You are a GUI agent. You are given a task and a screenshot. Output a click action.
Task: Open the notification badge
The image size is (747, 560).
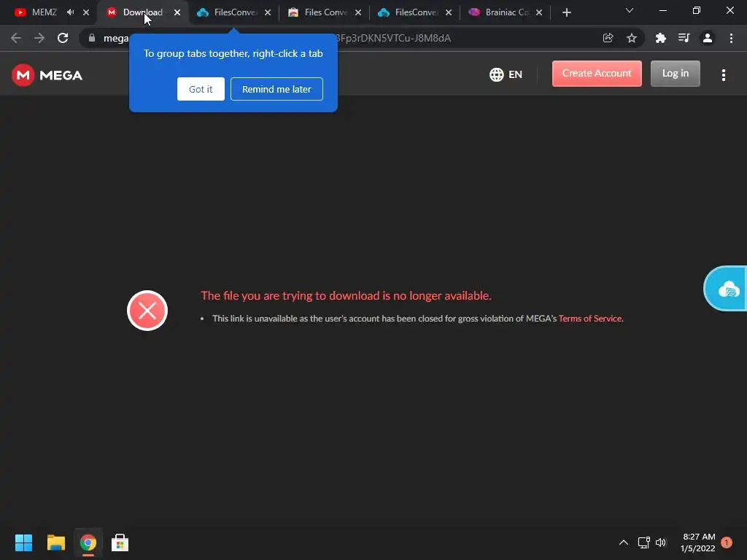(727, 542)
